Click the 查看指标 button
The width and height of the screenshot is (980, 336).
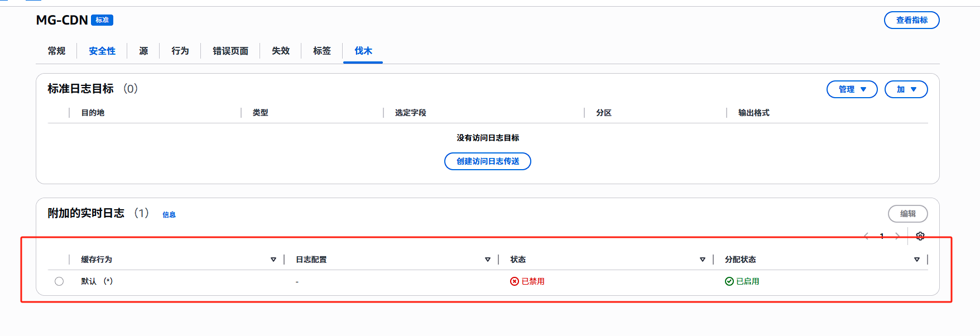pos(911,20)
